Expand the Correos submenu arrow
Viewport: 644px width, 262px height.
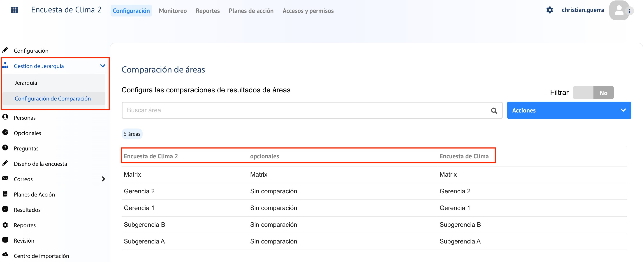[x=103, y=179]
